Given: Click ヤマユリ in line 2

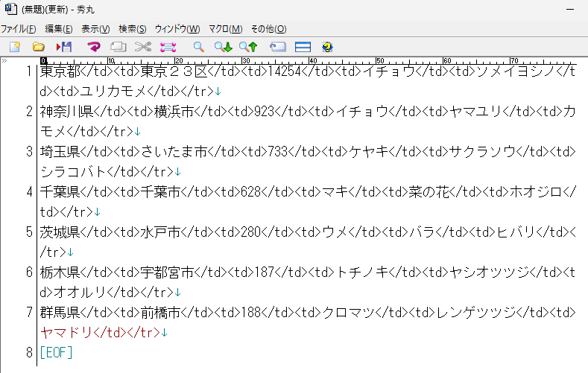Looking at the screenshot, I should coord(475,111).
